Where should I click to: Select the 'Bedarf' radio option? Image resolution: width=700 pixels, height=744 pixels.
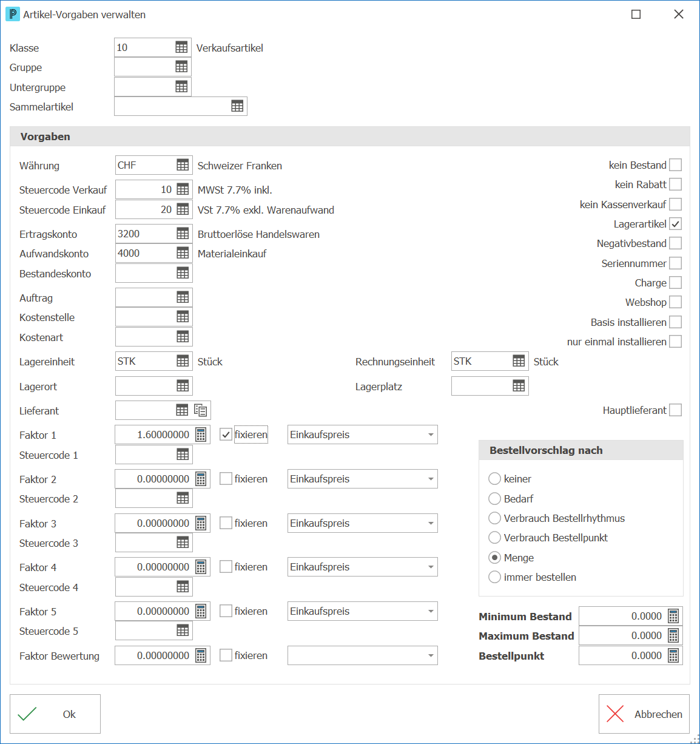[494, 499]
